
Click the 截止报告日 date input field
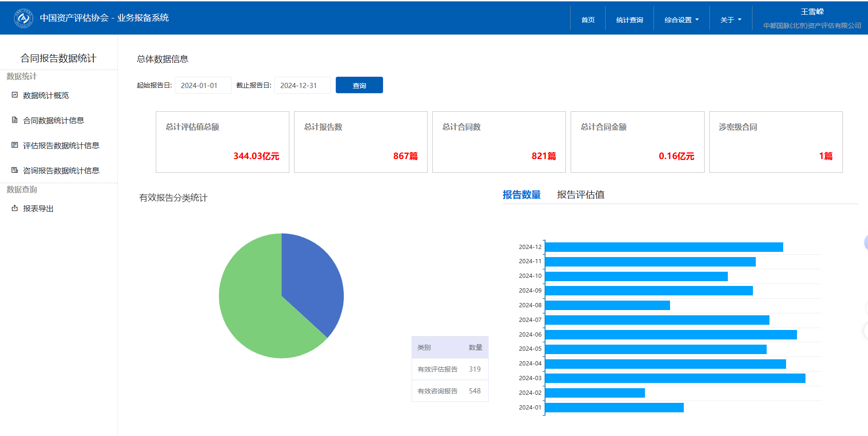[x=302, y=86]
